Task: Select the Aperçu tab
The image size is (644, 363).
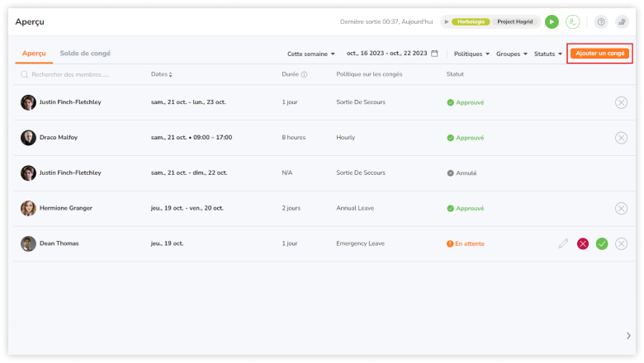Action: coord(33,54)
